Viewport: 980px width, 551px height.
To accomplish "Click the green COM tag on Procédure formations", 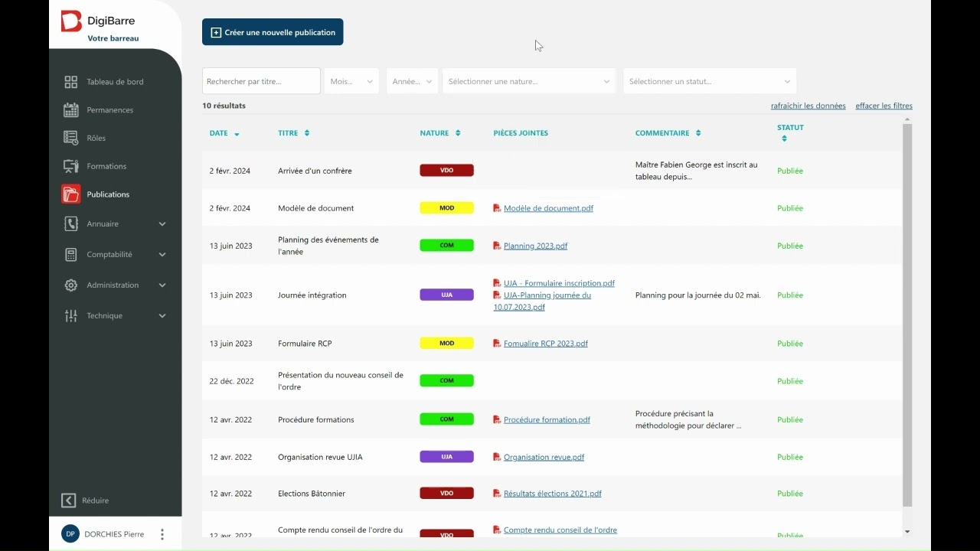I will 446,419.
